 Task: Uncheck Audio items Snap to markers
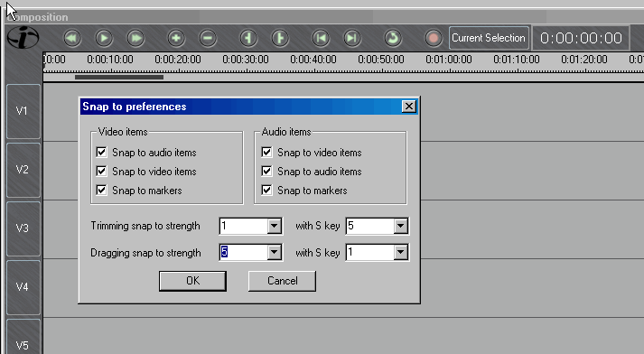pos(266,191)
